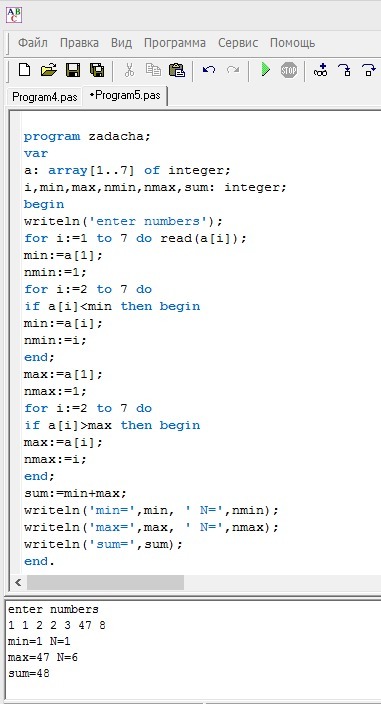Click the Paste clipboard icon
This screenshot has width=381, height=704.
click(x=177, y=70)
